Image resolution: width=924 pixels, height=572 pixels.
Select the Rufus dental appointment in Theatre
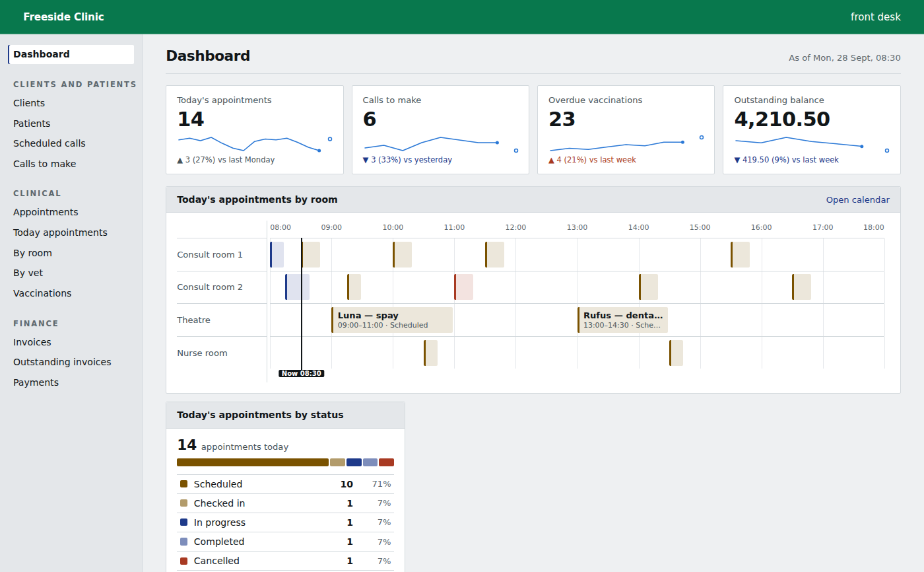coord(622,320)
